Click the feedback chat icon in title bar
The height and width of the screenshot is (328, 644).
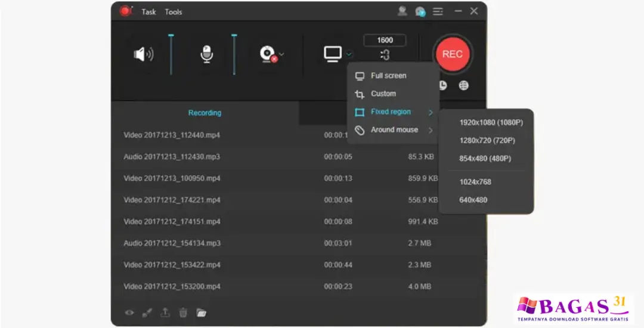click(x=420, y=11)
